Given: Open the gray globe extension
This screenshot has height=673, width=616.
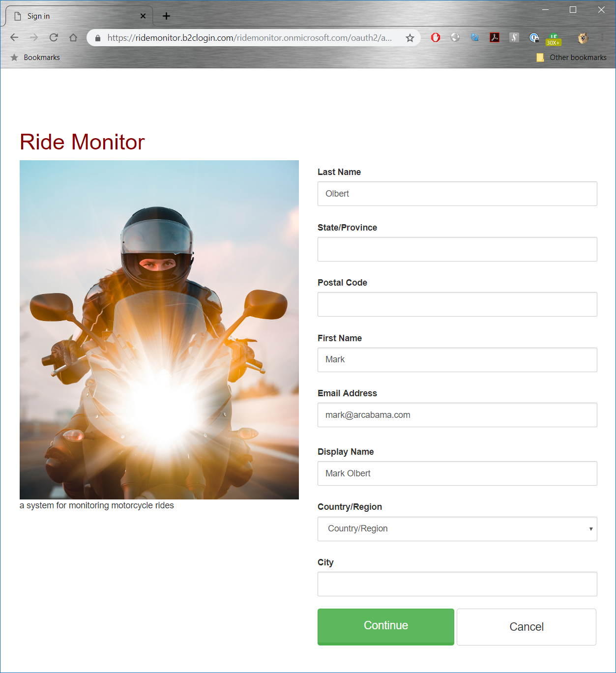Looking at the screenshot, I should click(455, 37).
